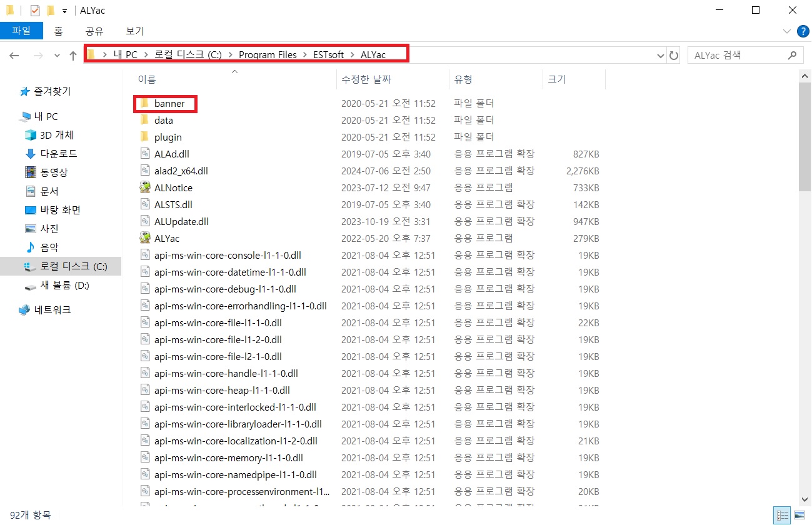Select api-ms-win-core-datetime-l1-1-0.dll
Viewport: 812px width, 525px height.
pyautogui.click(x=230, y=272)
